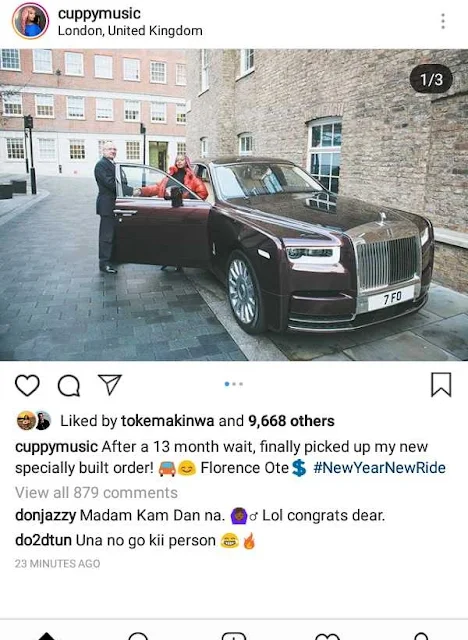
Task: View all 879 comments
Action: (x=96, y=493)
